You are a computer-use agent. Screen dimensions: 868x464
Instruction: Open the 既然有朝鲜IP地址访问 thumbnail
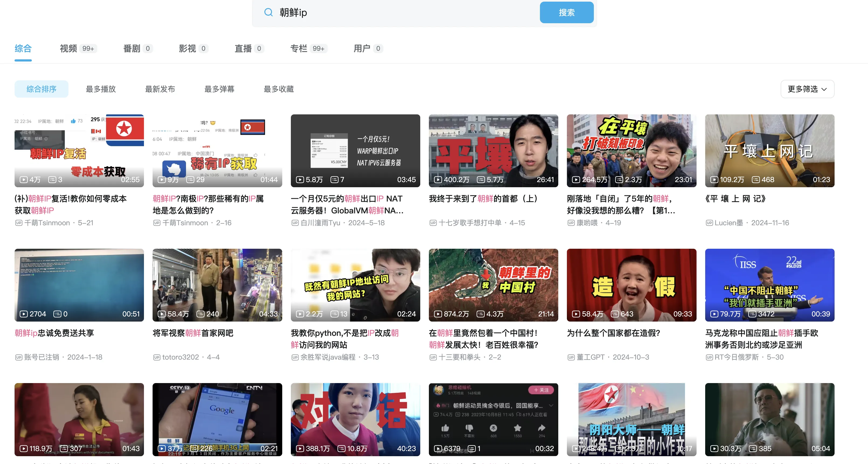[x=356, y=285]
